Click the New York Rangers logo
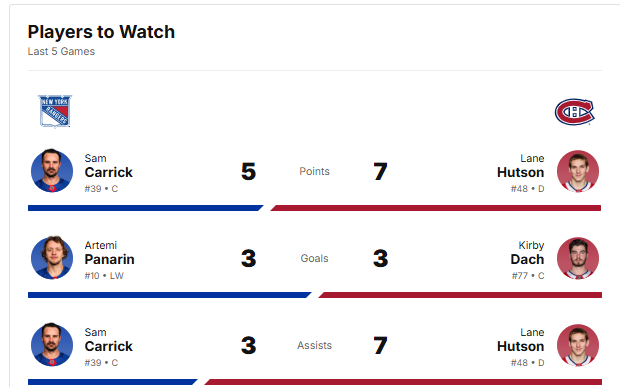This screenshot has height=387, width=620. point(55,111)
